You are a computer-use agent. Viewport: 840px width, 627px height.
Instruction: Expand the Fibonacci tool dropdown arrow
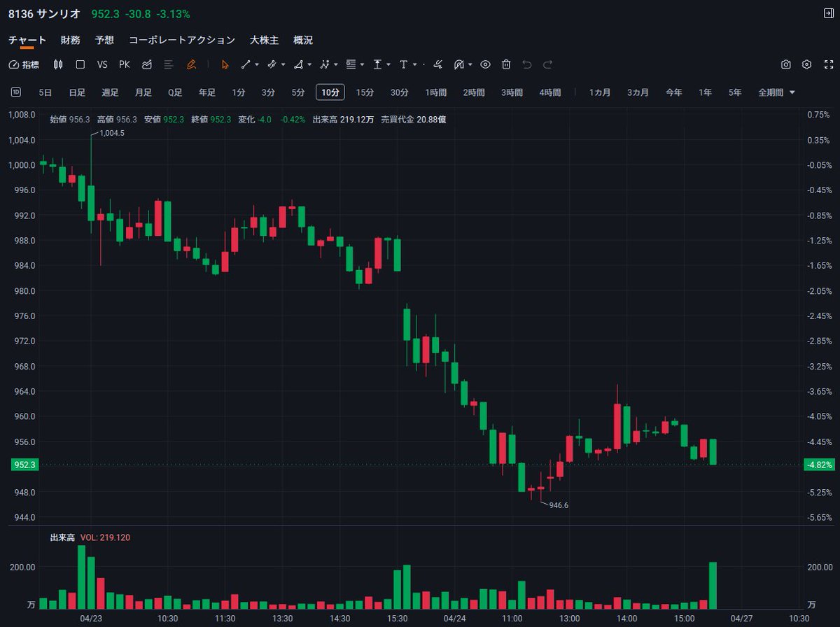[362, 64]
